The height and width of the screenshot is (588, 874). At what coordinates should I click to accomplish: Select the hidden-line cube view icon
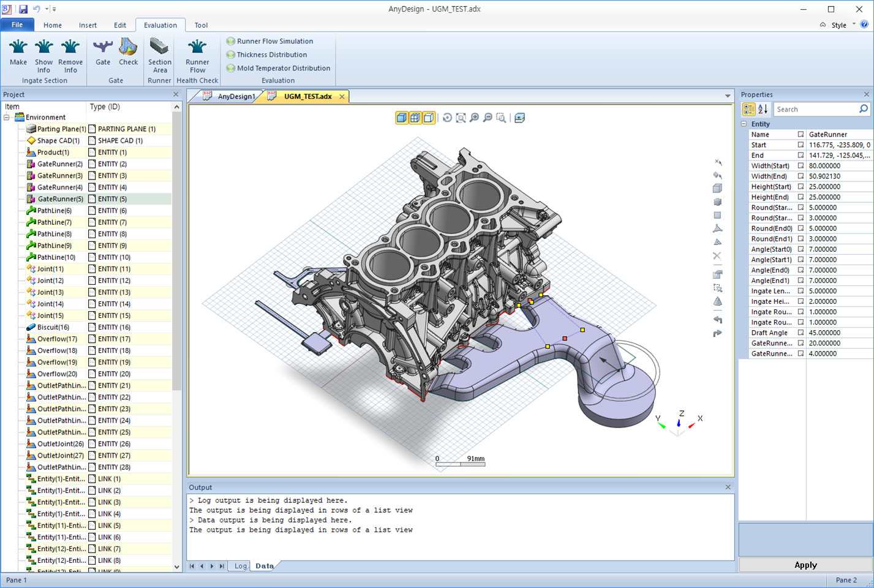(429, 118)
